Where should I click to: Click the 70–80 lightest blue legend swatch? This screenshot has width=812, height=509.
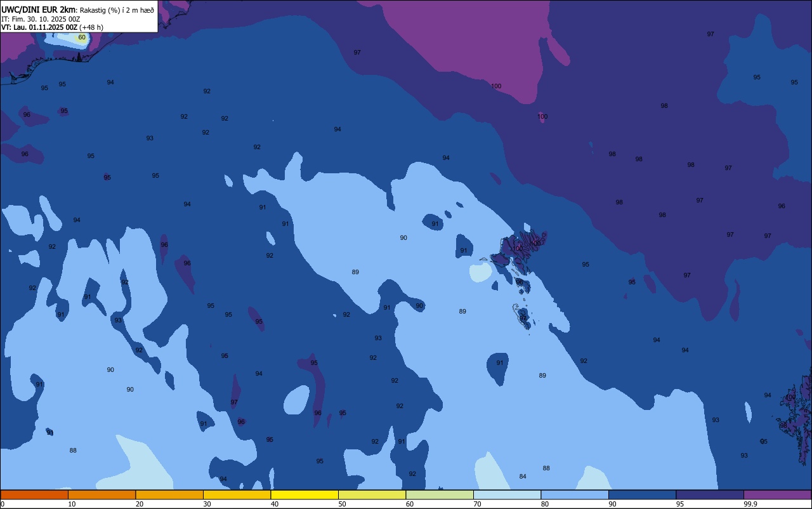507,494
